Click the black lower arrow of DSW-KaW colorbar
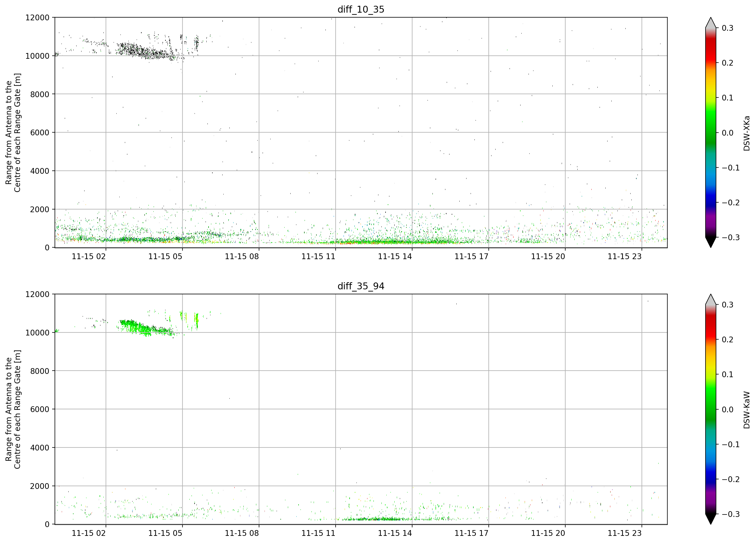 (x=711, y=519)
